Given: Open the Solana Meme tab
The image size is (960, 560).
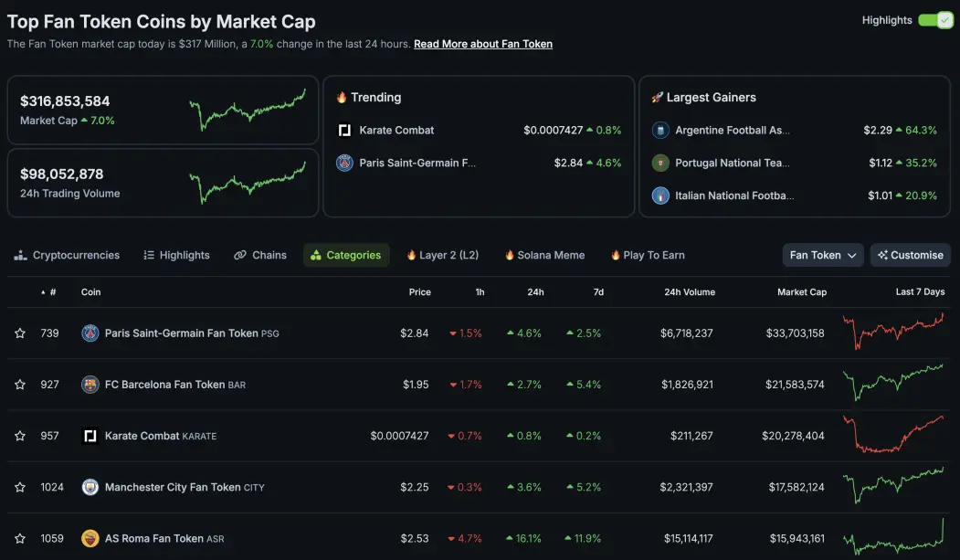Looking at the screenshot, I should [x=544, y=255].
